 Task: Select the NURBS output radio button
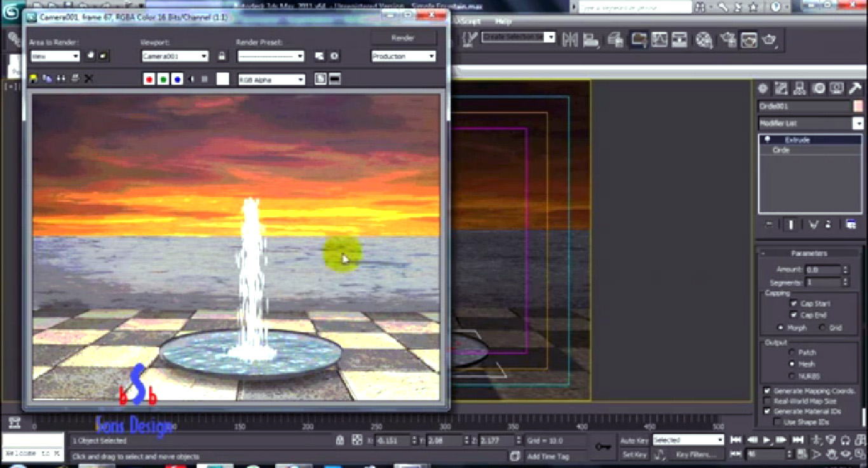[x=791, y=376]
